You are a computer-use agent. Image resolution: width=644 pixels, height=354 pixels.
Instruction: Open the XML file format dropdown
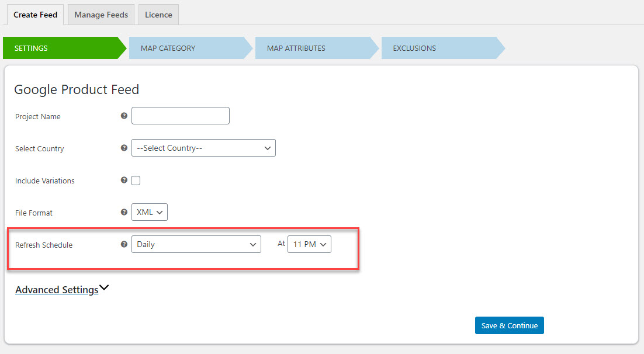click(x=149, y=212)
